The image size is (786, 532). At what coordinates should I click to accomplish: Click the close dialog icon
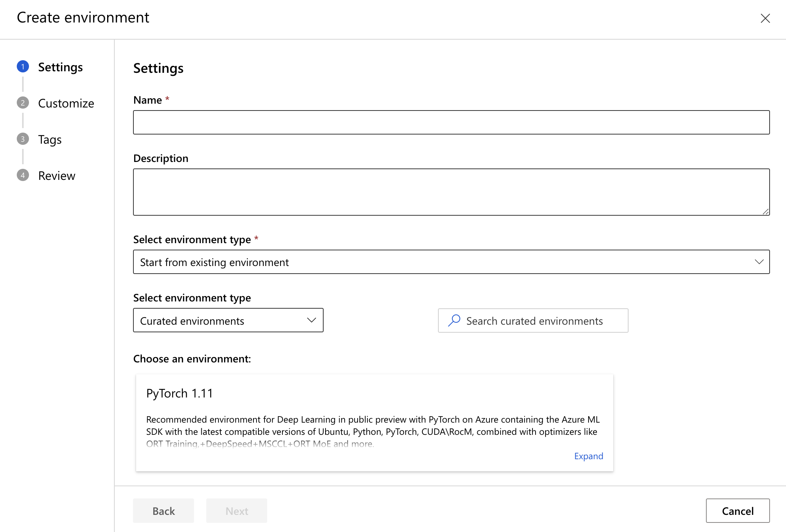766,17
